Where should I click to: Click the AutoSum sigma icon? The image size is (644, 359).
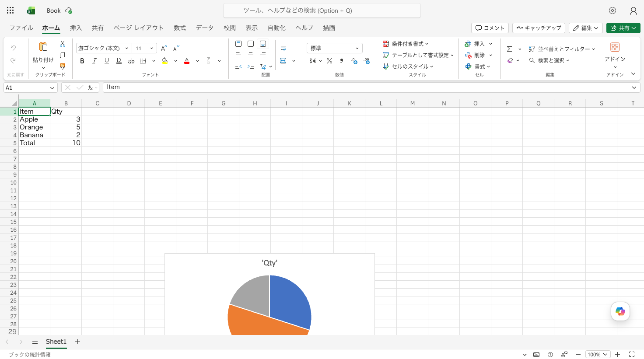coord(510,49)
